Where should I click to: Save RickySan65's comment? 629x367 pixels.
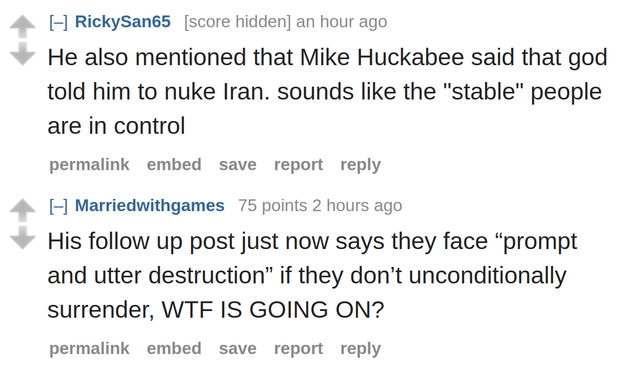pyautogui.click(x=237, y=165)
